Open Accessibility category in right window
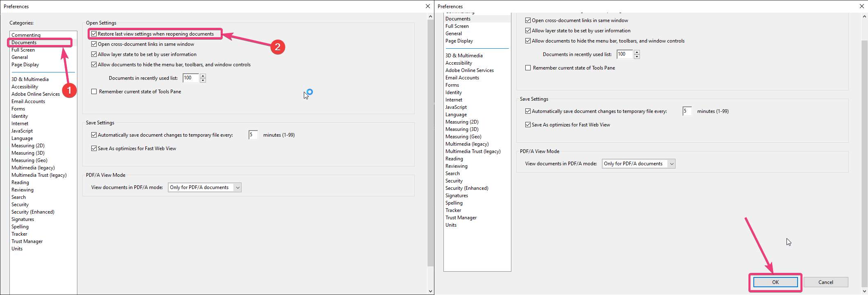 click(459, 63)
